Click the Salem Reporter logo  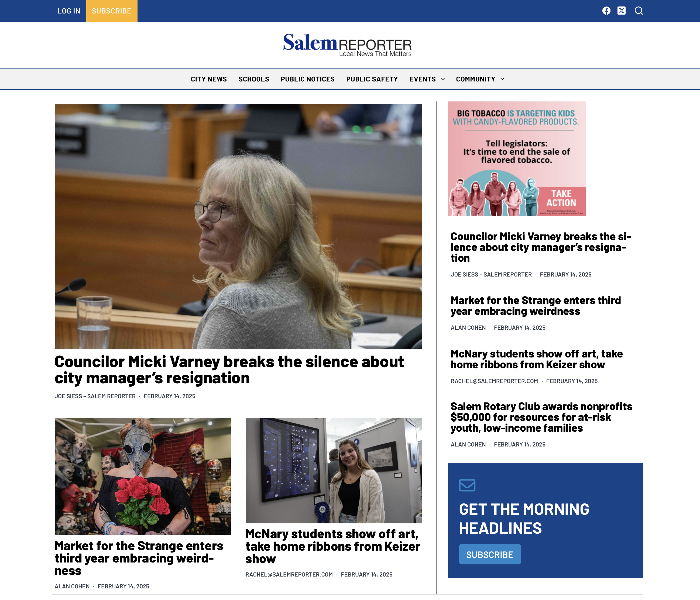[x=347, y=45]
